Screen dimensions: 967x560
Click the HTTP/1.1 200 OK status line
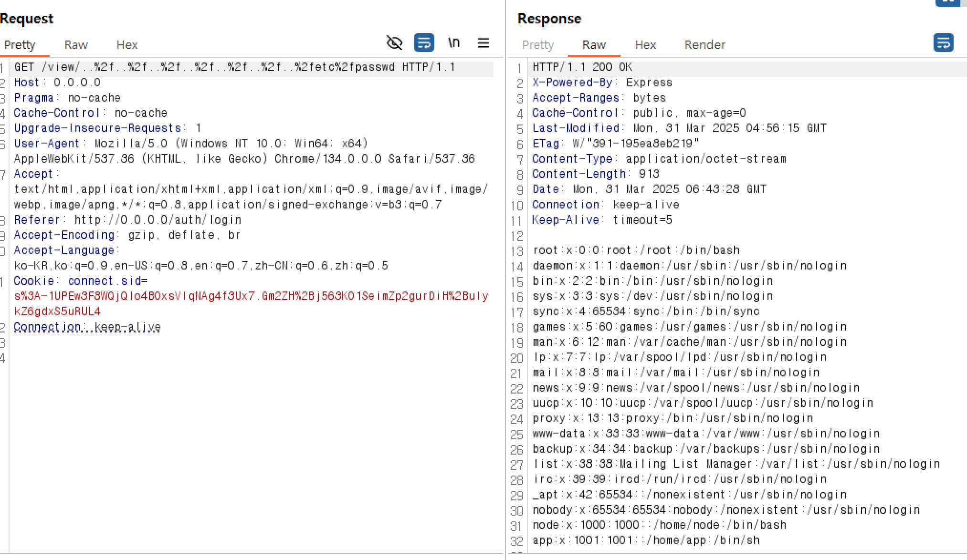(582, 67)
